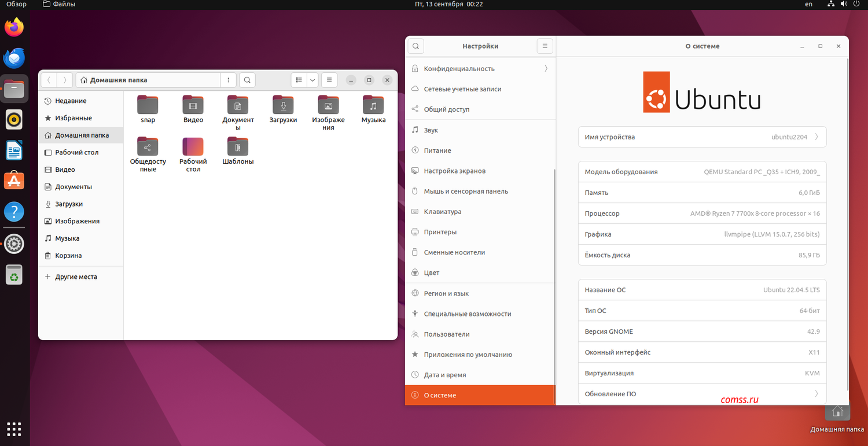Click the О системе panel scrollbar
Screen dimensions: 868x446
click(848, 224)
